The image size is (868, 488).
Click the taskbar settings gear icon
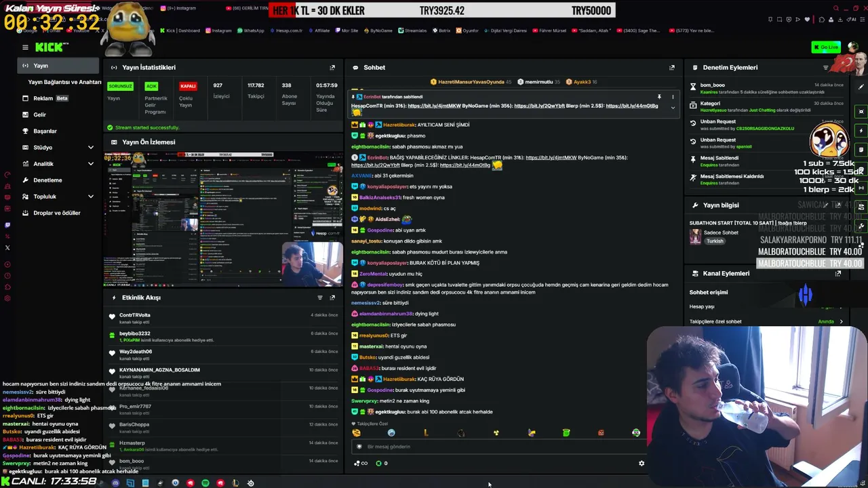pos(250,483)
